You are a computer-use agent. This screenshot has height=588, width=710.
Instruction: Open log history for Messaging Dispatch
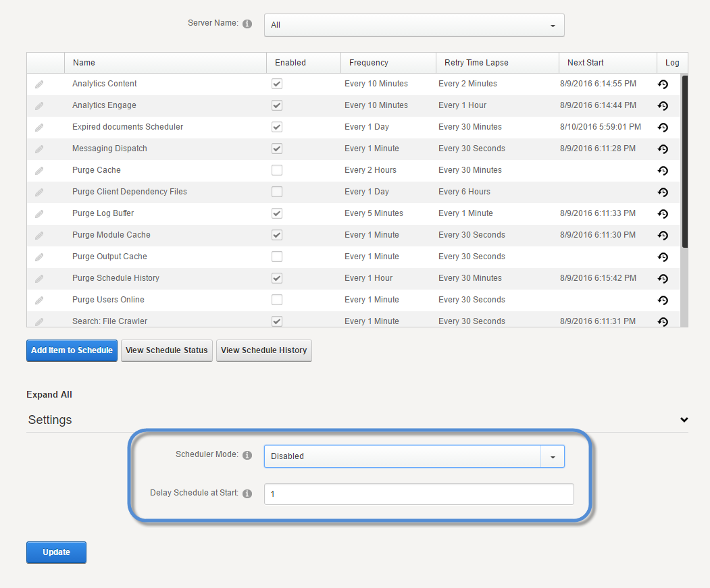click(x=663, y=149)
